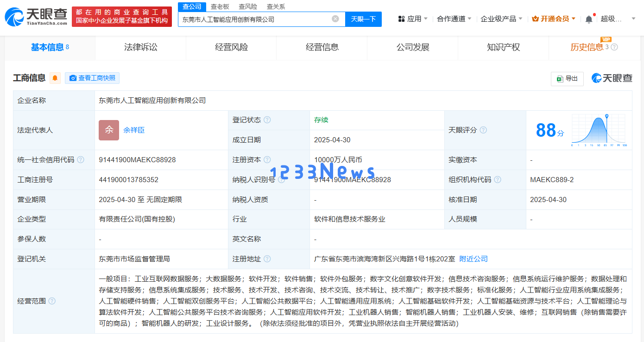
Task: Click the 余 avatar of legal representative
Action: point(109,130)
